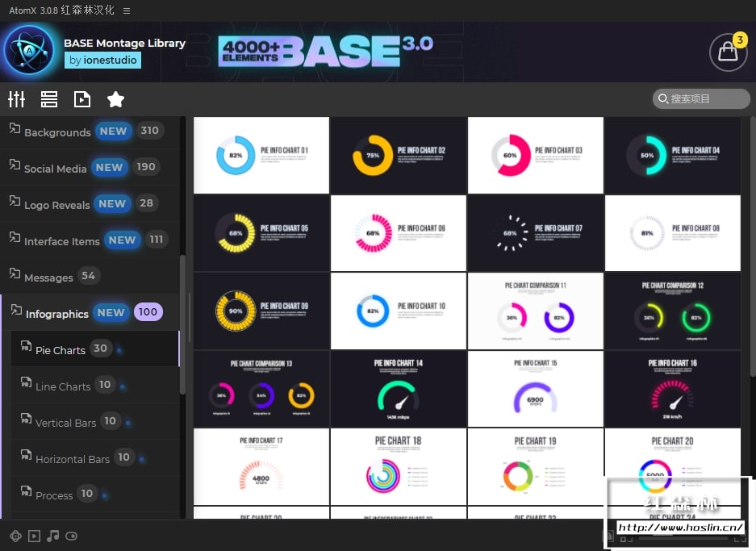The width and height of the screenshot is (756, 551).
Task: Click the AtomX atom logo
Action: click(29, 51)
